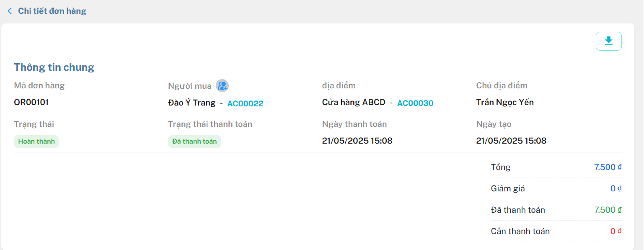This screenshot has width=644, height=250.
Task: Click the Ngày tạo date value
Action: pyautogui.click(x=512, y=141)
